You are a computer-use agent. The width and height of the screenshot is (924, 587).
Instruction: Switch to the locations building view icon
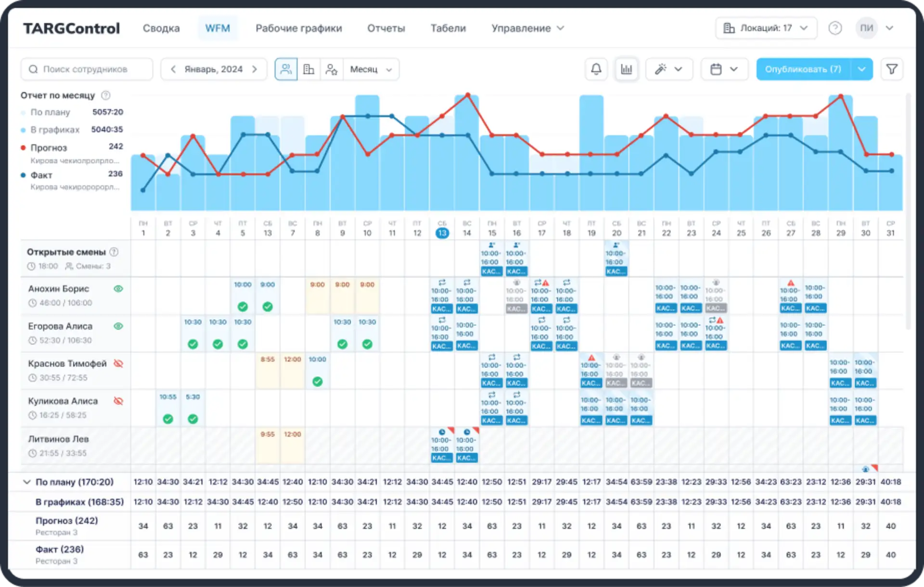pyautogui.click(x=308, y=69)
